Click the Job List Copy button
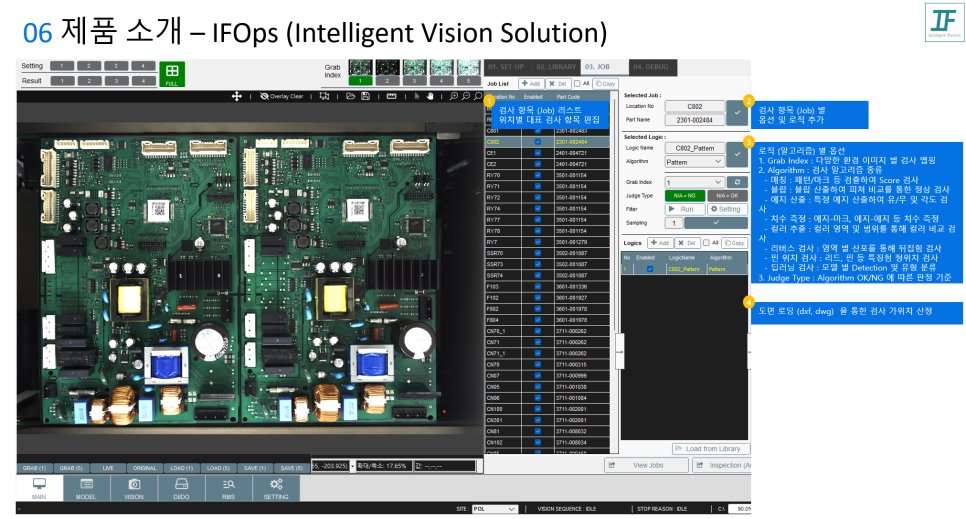966x519 pixels. (x=606, y=83)
